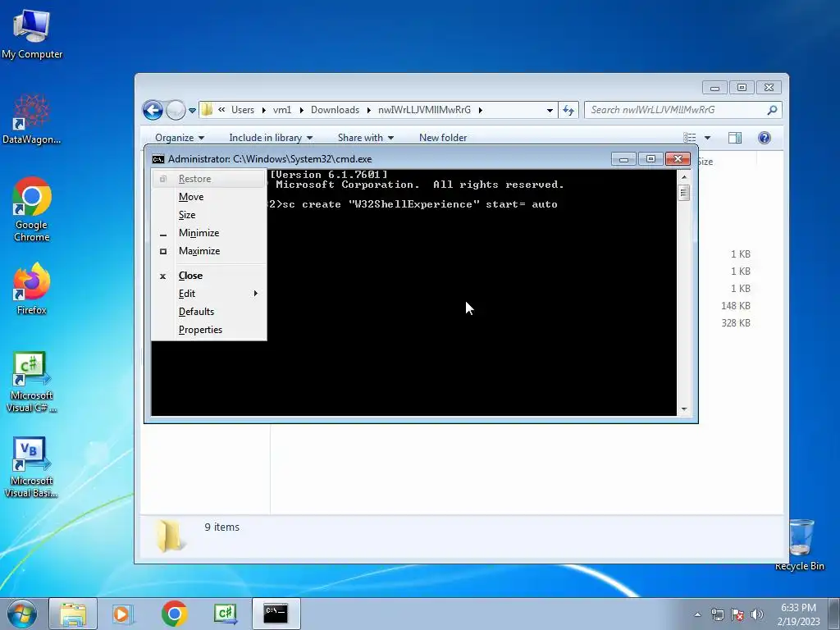Screen dimensions: 840x630
Task: Select the 328 KB file size entry
Action: 736,323
